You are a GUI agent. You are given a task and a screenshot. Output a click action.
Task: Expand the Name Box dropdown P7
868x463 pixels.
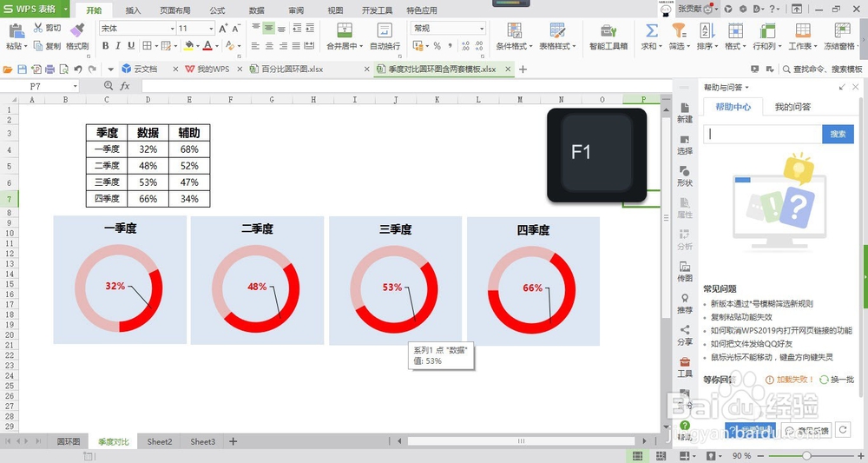(x=76, y=86)
